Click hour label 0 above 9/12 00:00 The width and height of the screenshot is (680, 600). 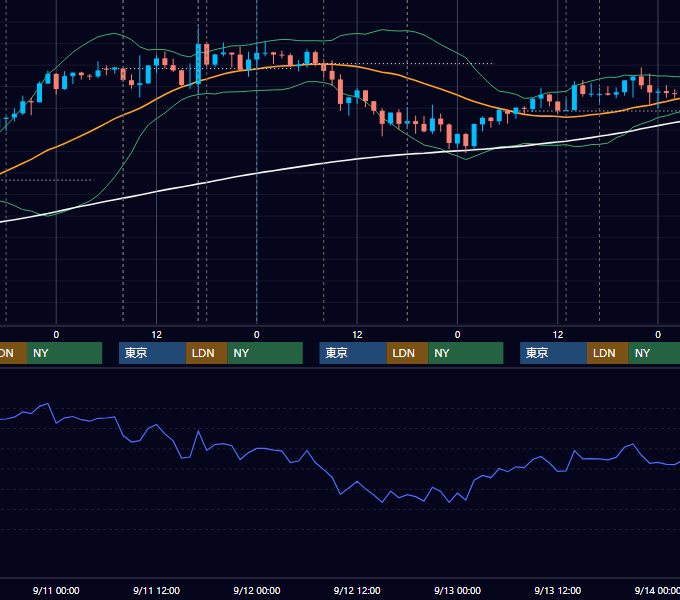coord(257,335)
